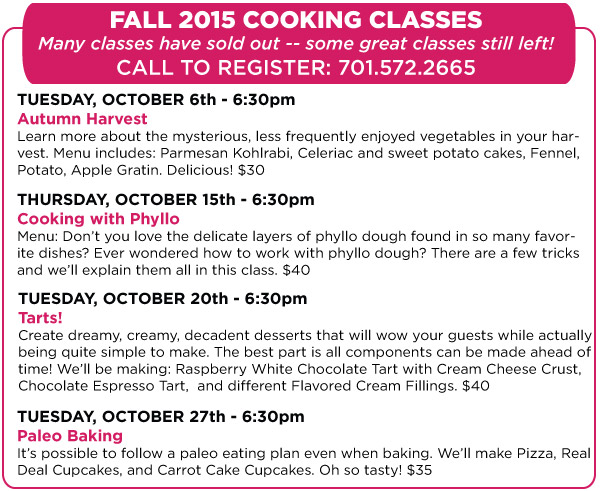This screenshot has width=600, height=491.
Task: Click the 'Chocolate Espresso Tart' text
Action: (103, 386)
